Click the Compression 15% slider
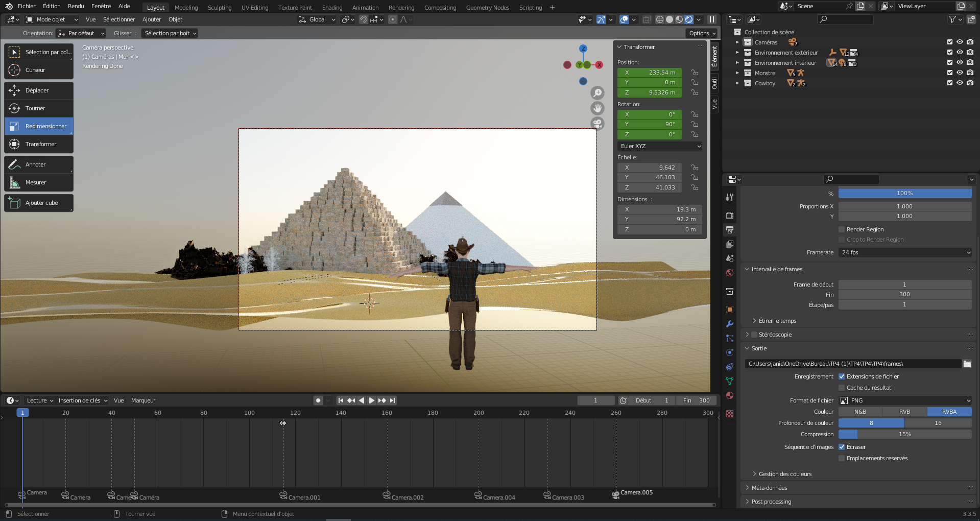 coord(904,434)
